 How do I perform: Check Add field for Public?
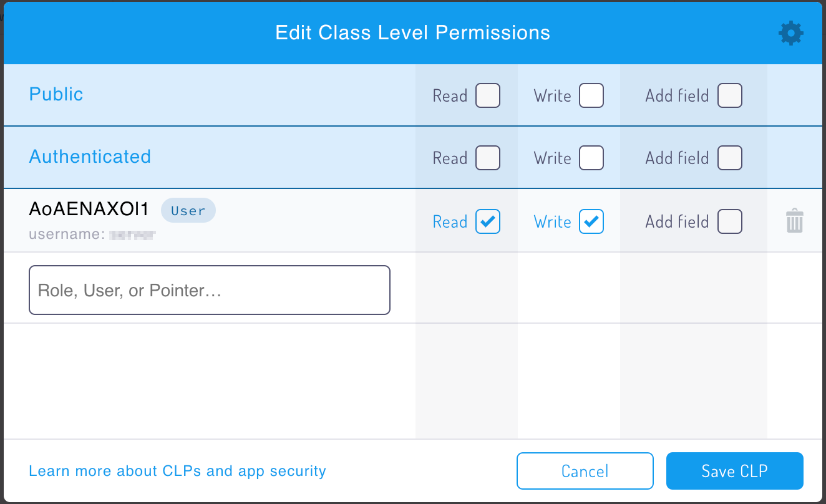[730, 95]
